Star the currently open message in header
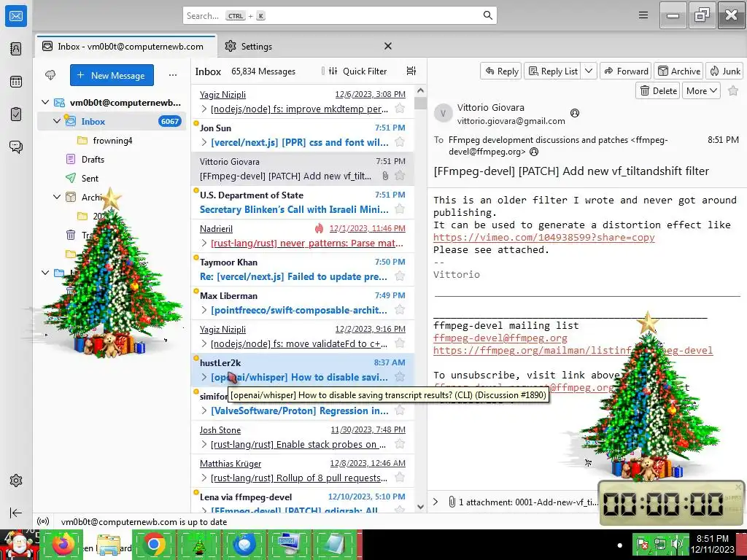The image size is (747, 560). 733,90
